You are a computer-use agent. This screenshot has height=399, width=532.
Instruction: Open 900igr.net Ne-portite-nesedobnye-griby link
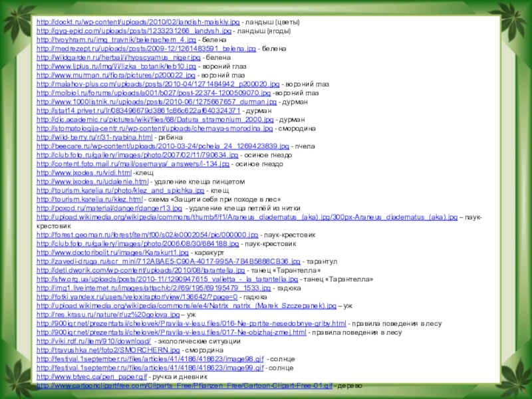pyautogui.click(x=191, y=323)
